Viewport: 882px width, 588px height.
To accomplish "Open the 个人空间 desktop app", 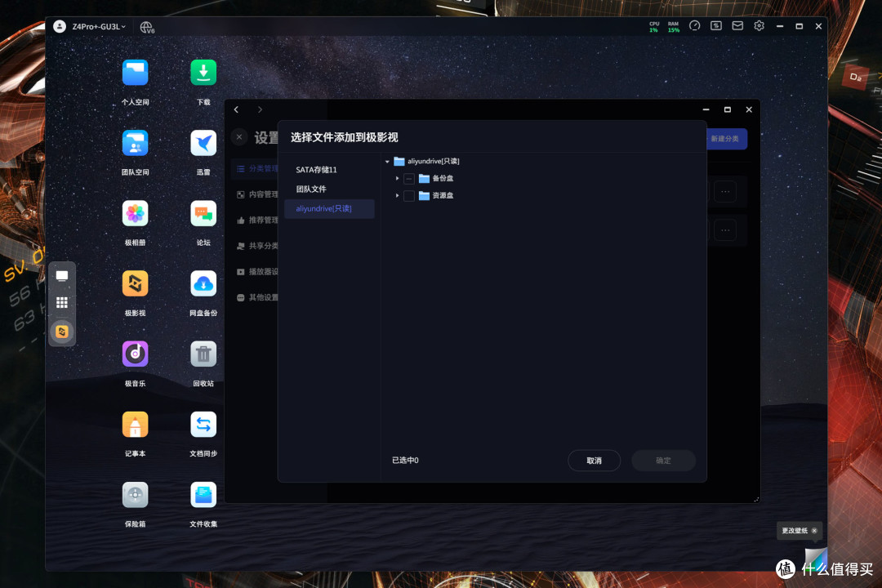I will click(x=135, y=73).
